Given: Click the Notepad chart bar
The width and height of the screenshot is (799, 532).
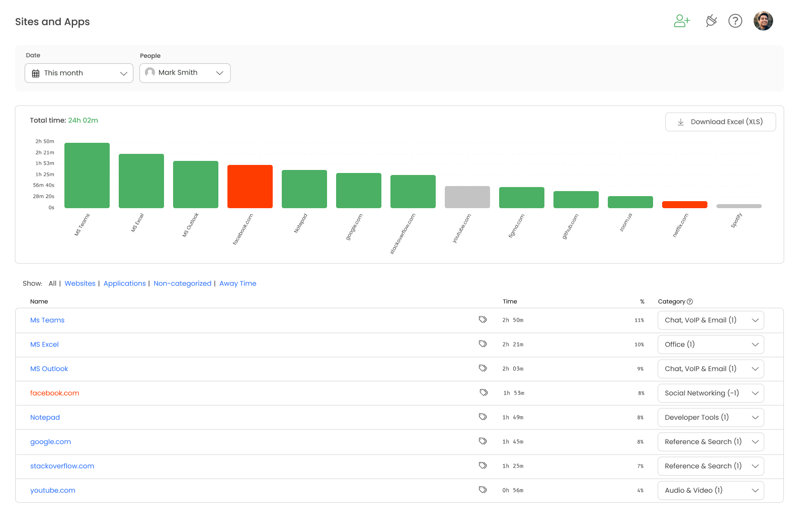Looking at the screenshot, I should 304,189.
